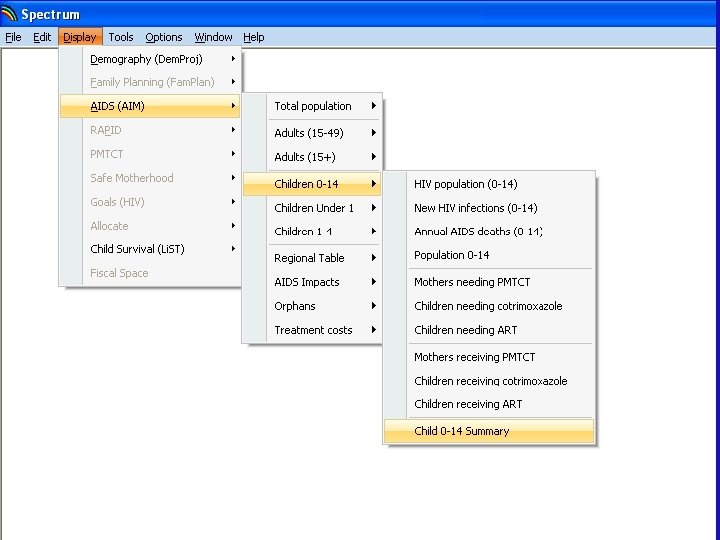Expand the Total population submenu
Viewport: 720px width, 540px height.
tap(312, 106)
